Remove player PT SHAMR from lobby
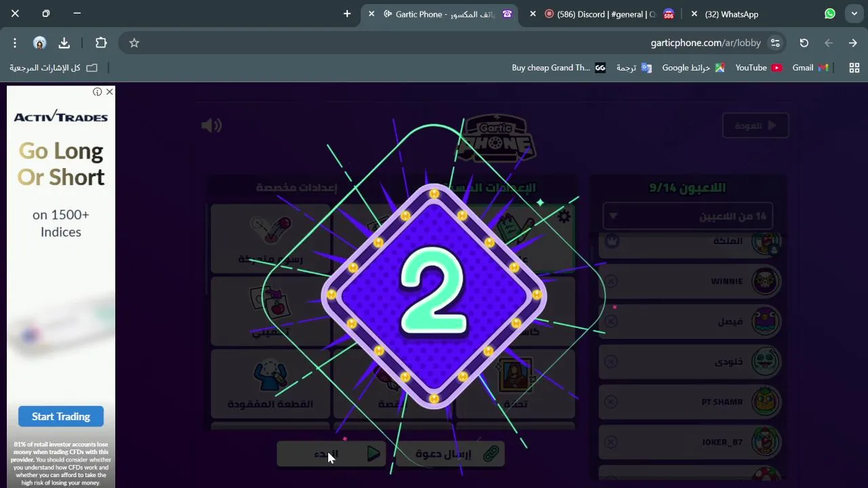 point(611,402)
